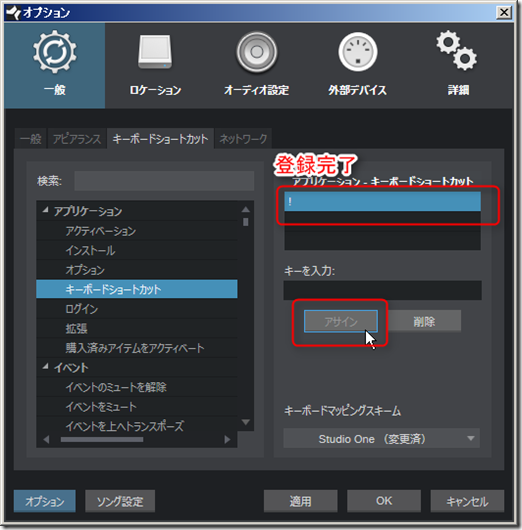Click the アサイン button
The width and height of the screenshot is (522, 530).
pyautogui.click(x=341, y=321)
